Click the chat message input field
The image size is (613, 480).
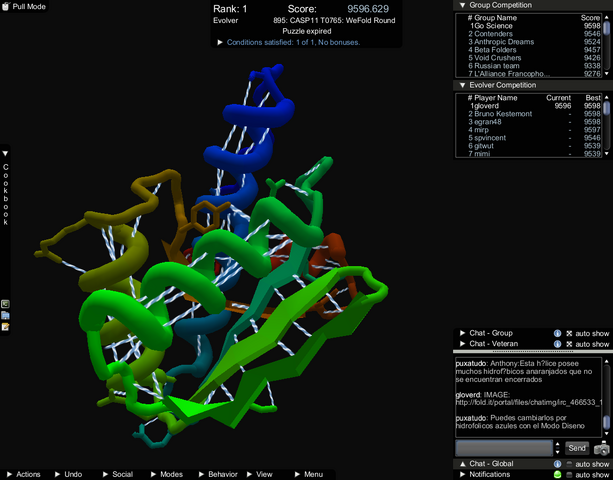click(x=504, y=448)
